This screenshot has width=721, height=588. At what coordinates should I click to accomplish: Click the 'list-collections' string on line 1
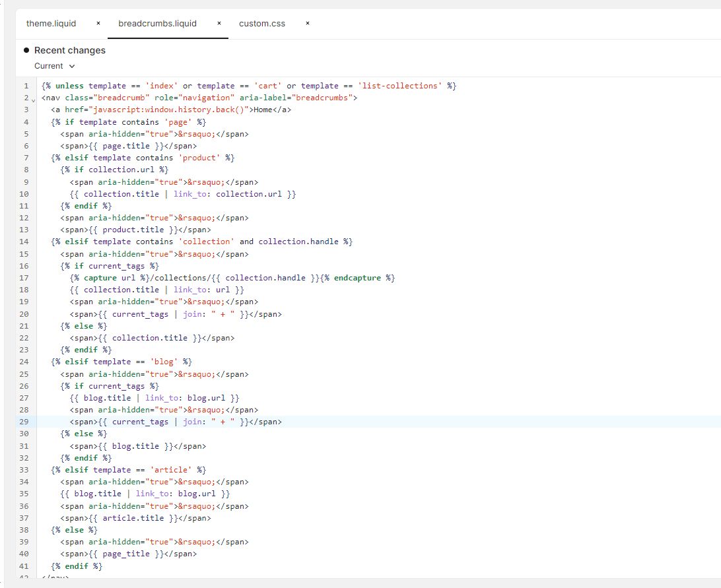[400, 86]
